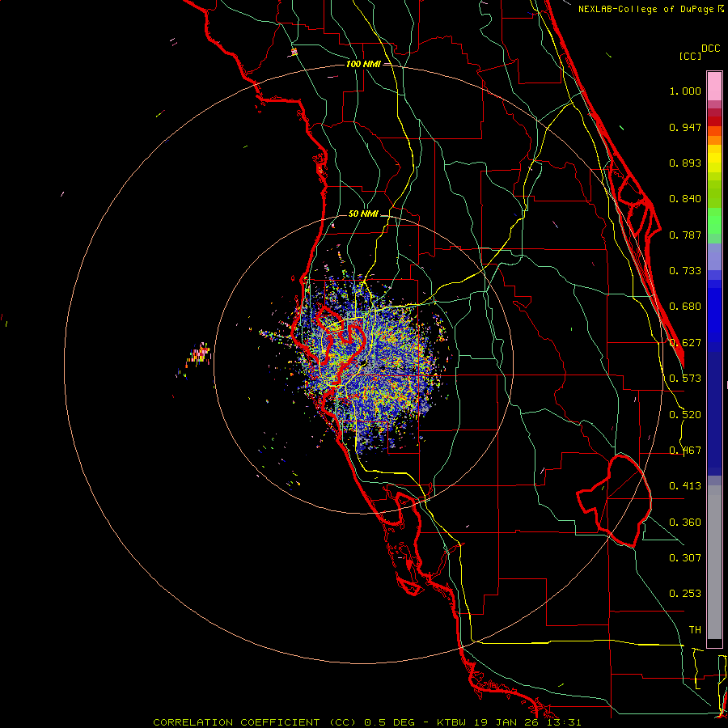Pick the lavender segment of color bar
This screenshot has height=728, width=728.
pos(714,256)
